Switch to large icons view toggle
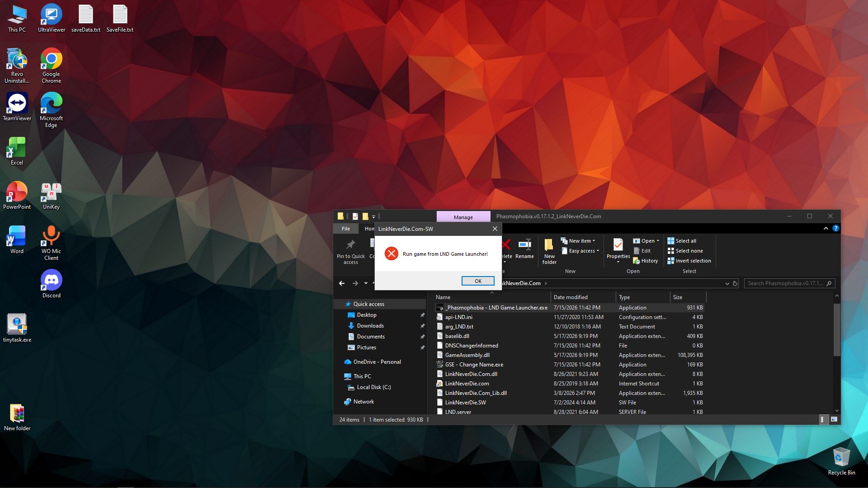868x488 pixels. pyautogui.click(x=834, y=420)
